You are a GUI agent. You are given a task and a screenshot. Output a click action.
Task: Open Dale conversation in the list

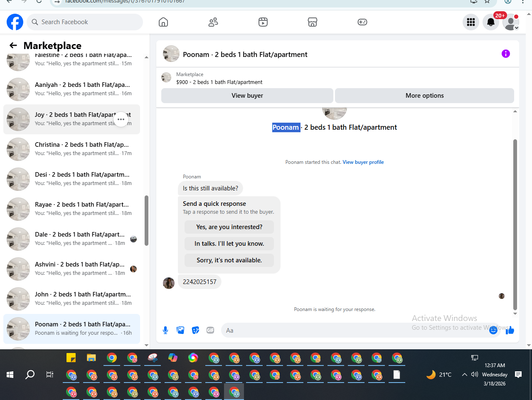pos(71,239)
